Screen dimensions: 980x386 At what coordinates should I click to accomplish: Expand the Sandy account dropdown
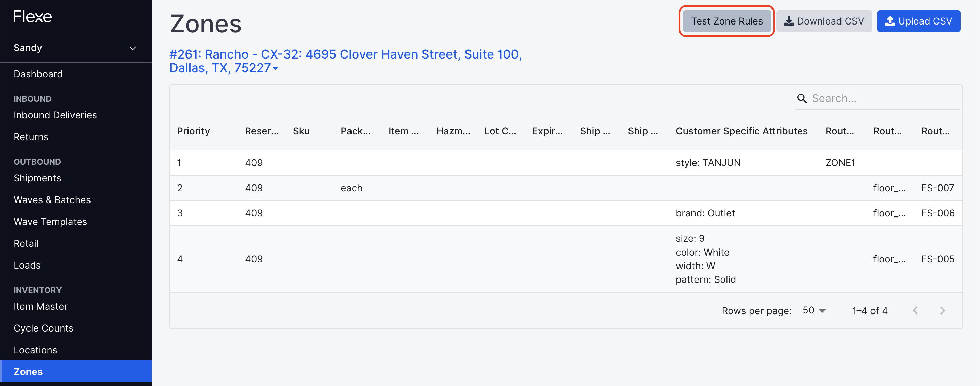pyautogui.click(x=76, y=48)
